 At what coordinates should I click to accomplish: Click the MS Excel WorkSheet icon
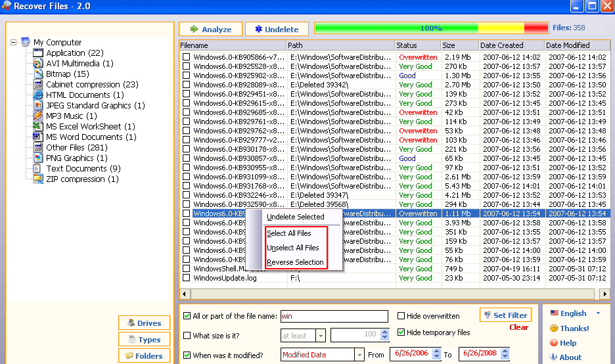[38, 126]
